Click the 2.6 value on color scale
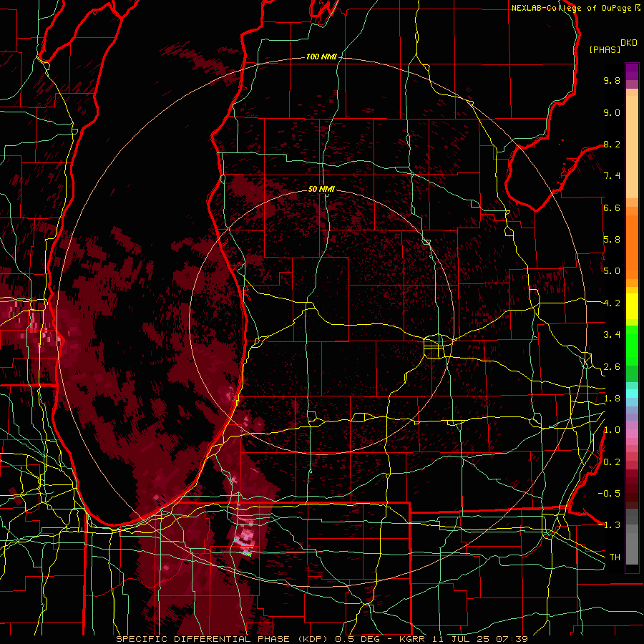 (612, 367)
